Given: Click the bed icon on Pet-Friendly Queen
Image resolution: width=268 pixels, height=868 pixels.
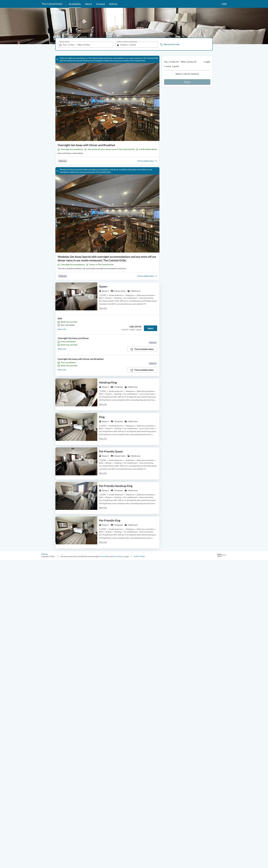Looking at the screenshot, I should click(112, 456).
